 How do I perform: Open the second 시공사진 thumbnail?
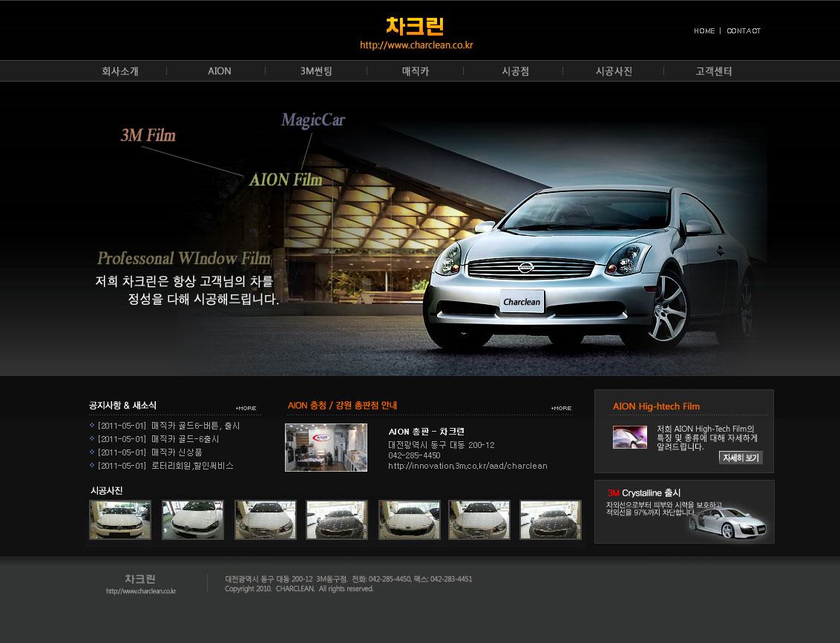pos(193,520)
